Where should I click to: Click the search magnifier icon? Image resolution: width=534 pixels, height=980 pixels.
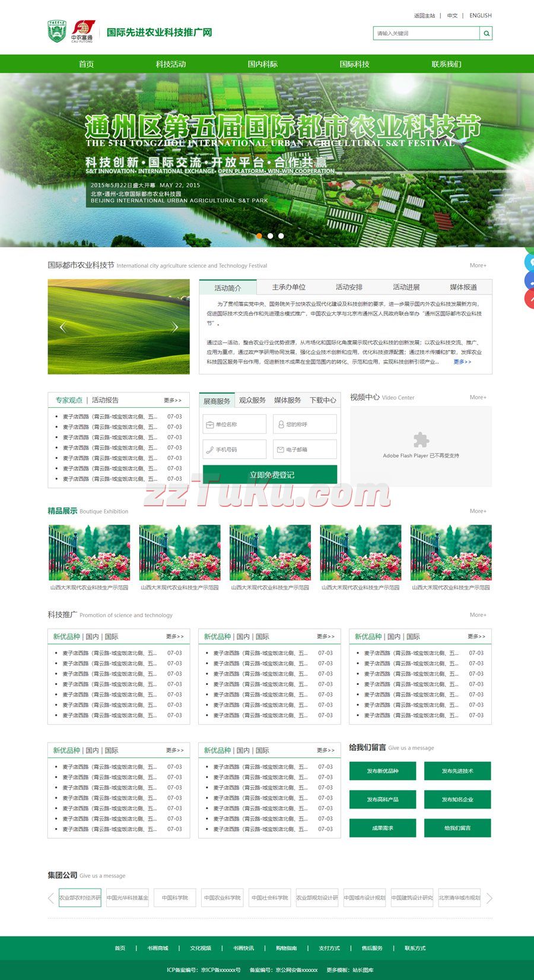pos(486,33)
